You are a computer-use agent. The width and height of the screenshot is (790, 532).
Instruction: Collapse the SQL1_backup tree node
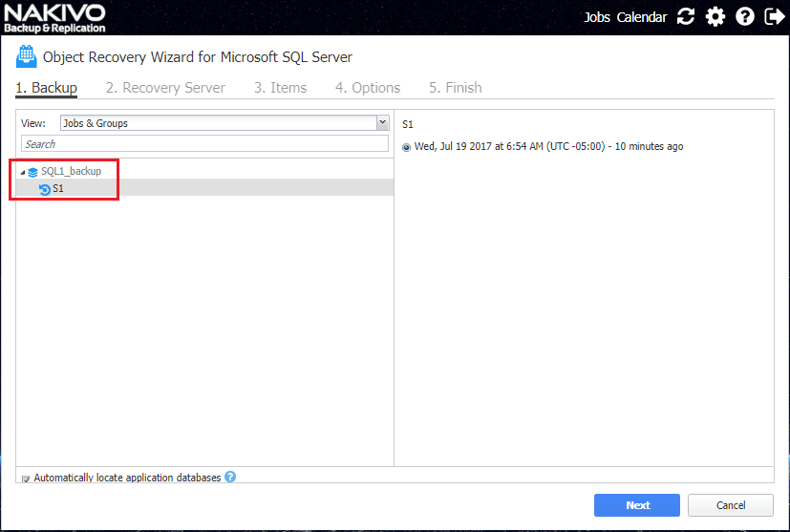click(23, 172)
